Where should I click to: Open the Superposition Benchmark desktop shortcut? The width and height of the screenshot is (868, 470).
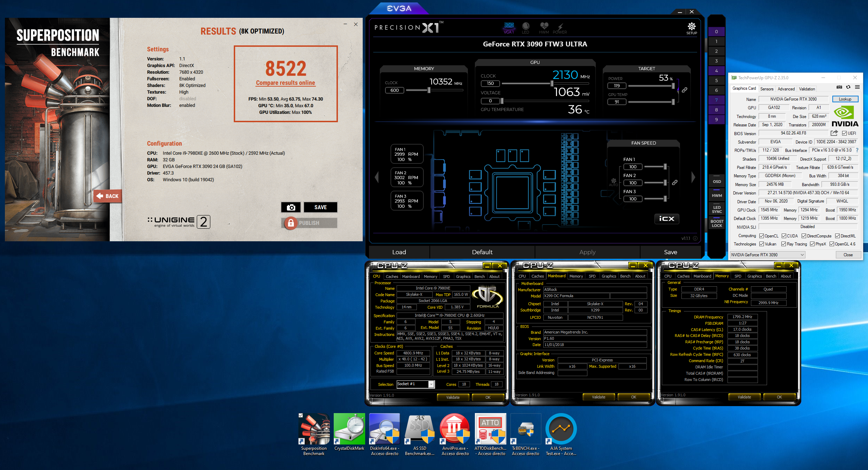314,435
